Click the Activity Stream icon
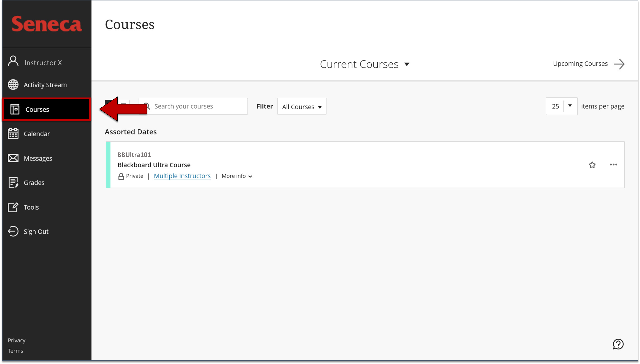This screenshot has width=640, height=364. click(13, 84)
